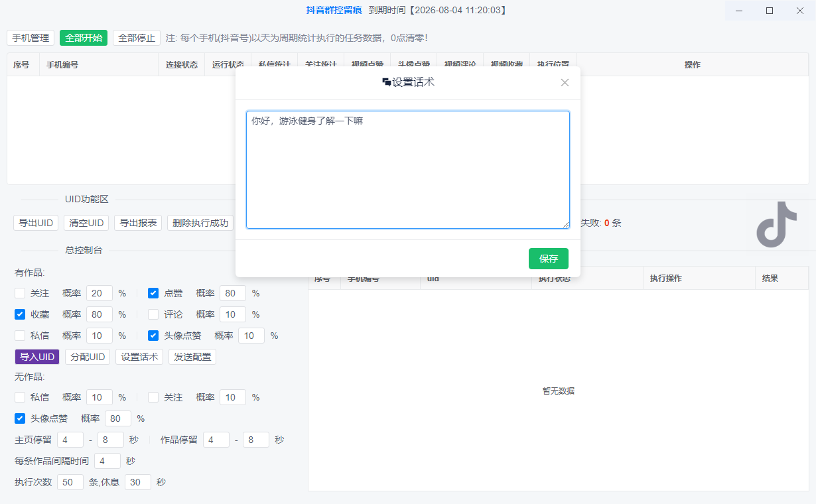
Task: Click the 导出报表 button
Action: pyautogui.click(x=138, y=223)
